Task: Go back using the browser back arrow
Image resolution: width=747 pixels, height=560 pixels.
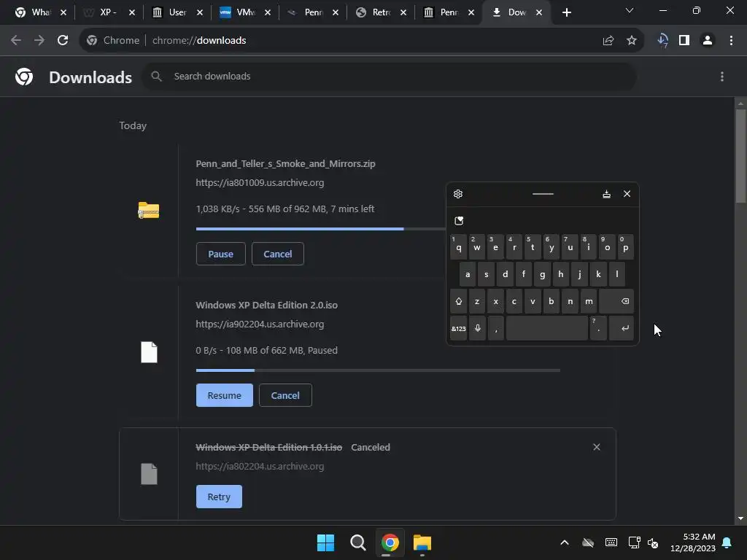Action: click(16, 41)
